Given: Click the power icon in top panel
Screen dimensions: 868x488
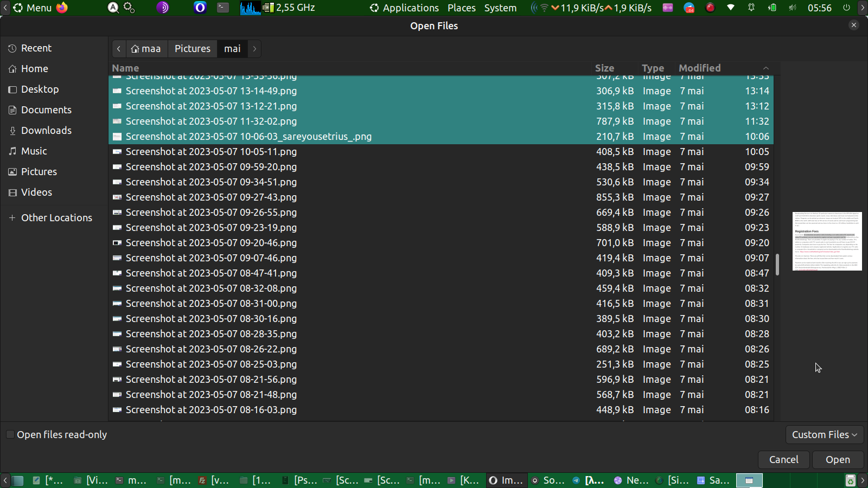Looking at the screenshot, I should click(846, 8).
